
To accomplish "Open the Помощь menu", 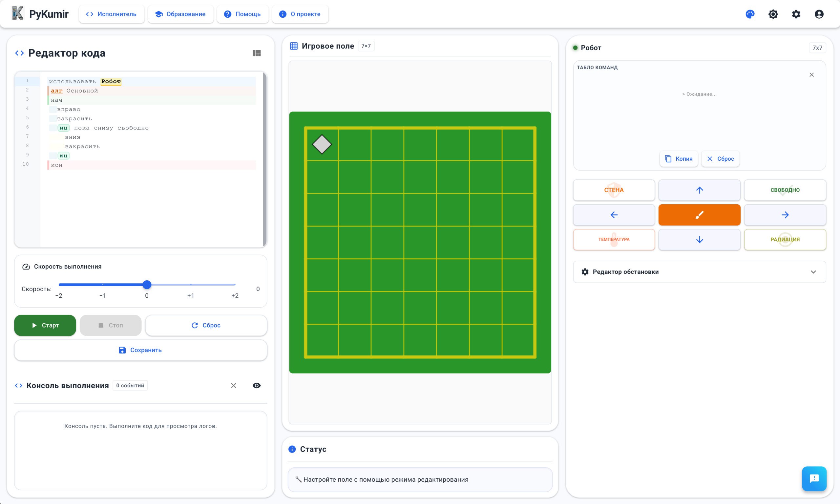I will click(242, 14).
